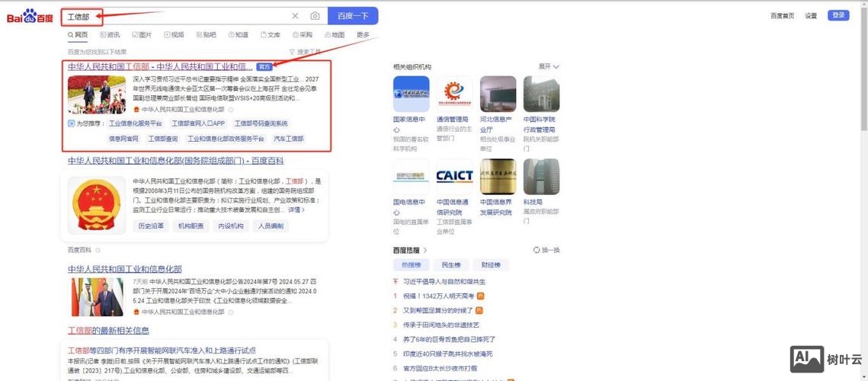
Task: Switch to the 采购 tab
Action: 303,35
